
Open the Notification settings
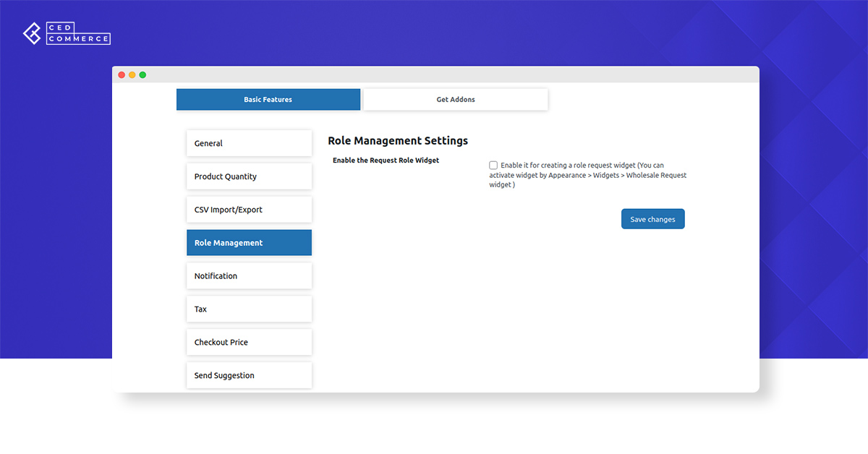249,276
